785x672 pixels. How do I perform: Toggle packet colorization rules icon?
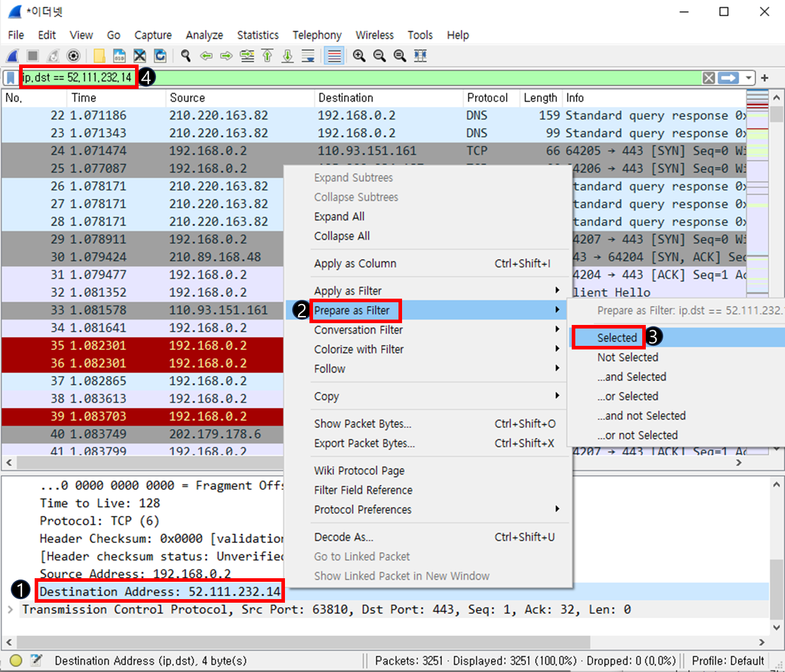tap(334, 56)
